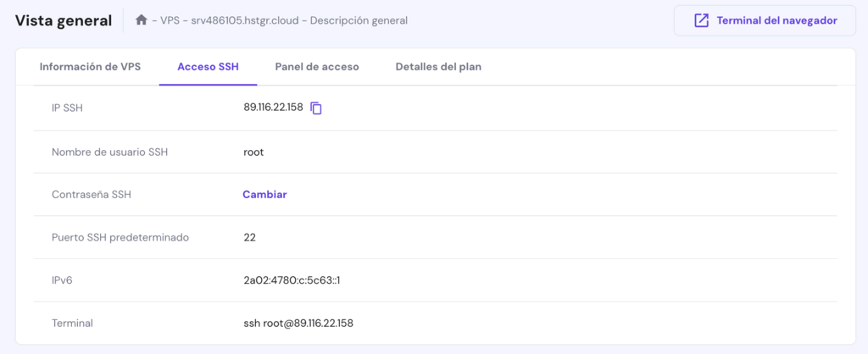This screenshot has height=354, width=868.
Task: Go to the Detalles del plan tab
Action: [438, 67]
